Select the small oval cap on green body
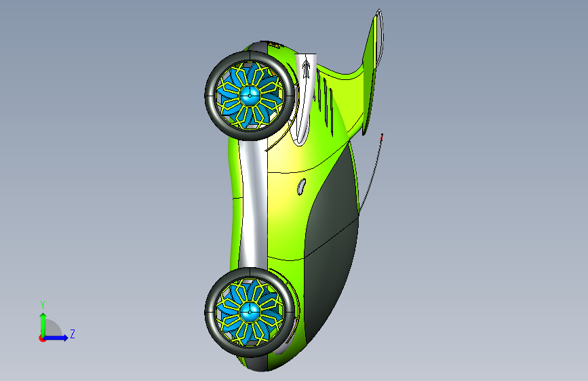 [x=302, y=186]
